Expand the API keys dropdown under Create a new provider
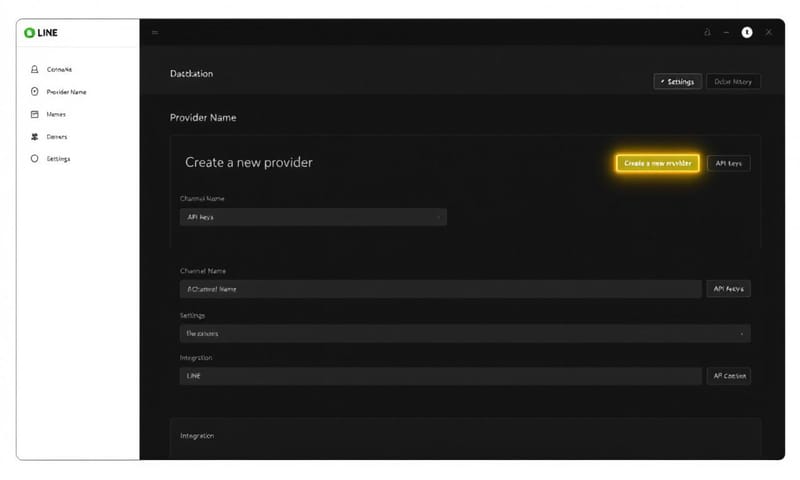The height and width of the screenshot is (480, 800). [x=312, y=217]
